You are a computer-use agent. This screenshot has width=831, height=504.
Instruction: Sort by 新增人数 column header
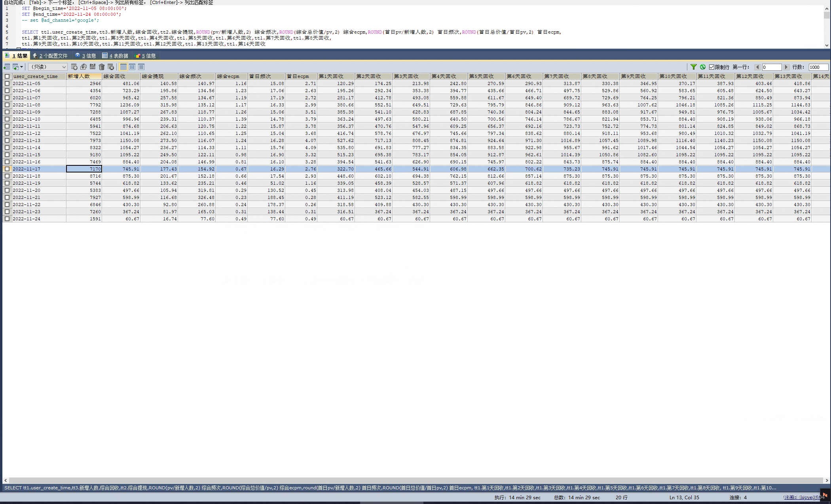tap(84, 76)
